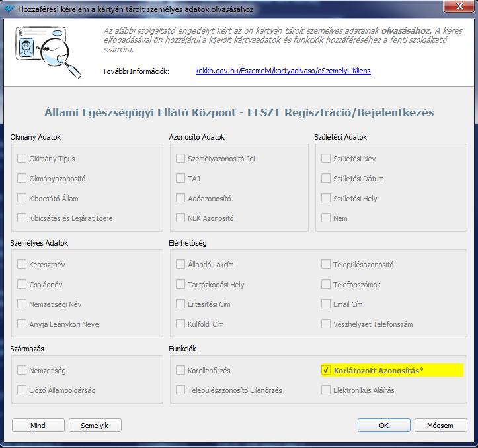The width and height of the screenshot is (478, 448).
Task: Toggle the Állandó Lakcím checkbox
Action: click(180, 264)
